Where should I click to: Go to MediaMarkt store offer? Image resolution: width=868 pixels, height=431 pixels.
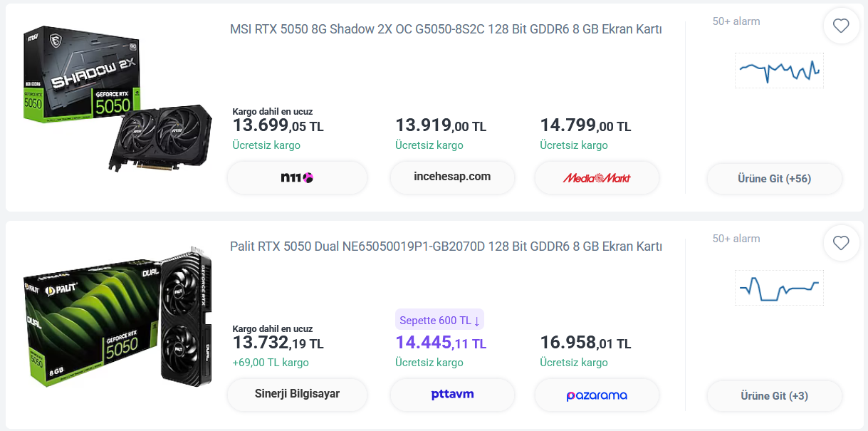coord(597,177)
